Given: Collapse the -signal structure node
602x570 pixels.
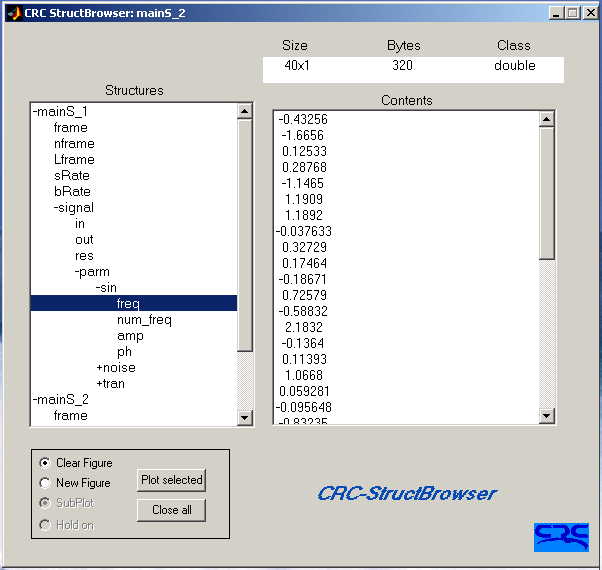Looking at the screenshot, I should (74, 208).
